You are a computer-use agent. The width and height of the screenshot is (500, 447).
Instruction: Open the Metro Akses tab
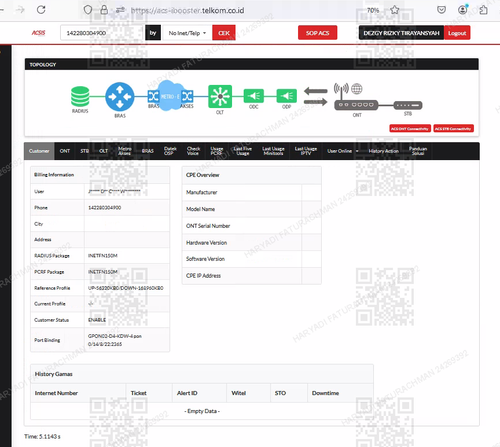click(x=124, y=151)
